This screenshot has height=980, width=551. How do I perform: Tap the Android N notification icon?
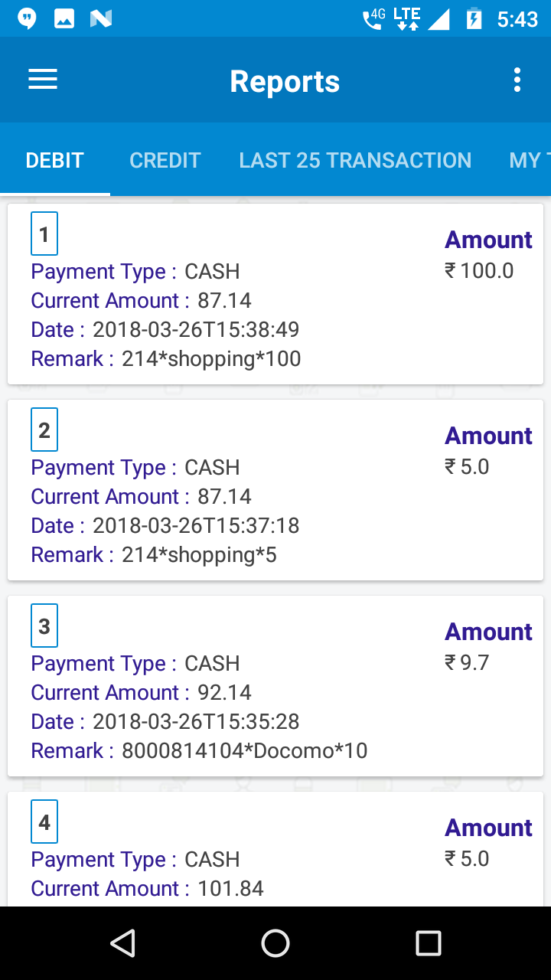tap(101, 18)
